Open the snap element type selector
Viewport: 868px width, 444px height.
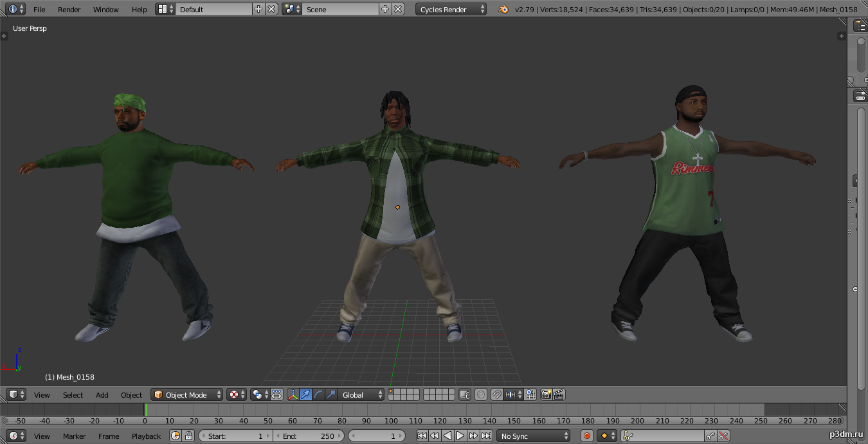click(x=513, y=394)
